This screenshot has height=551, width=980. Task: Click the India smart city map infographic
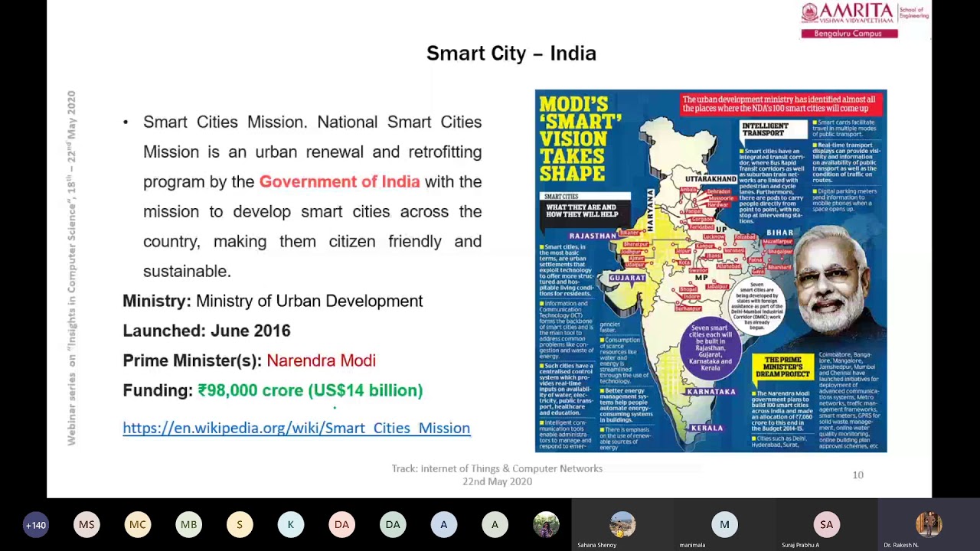pyautogui.click(x=710, y=271)
